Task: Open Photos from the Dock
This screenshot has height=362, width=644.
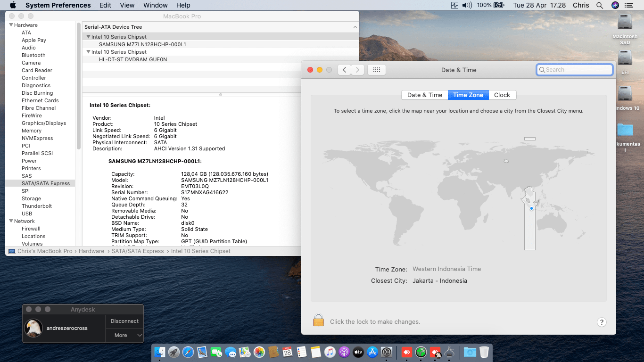Action: click(x=259, y=352)
